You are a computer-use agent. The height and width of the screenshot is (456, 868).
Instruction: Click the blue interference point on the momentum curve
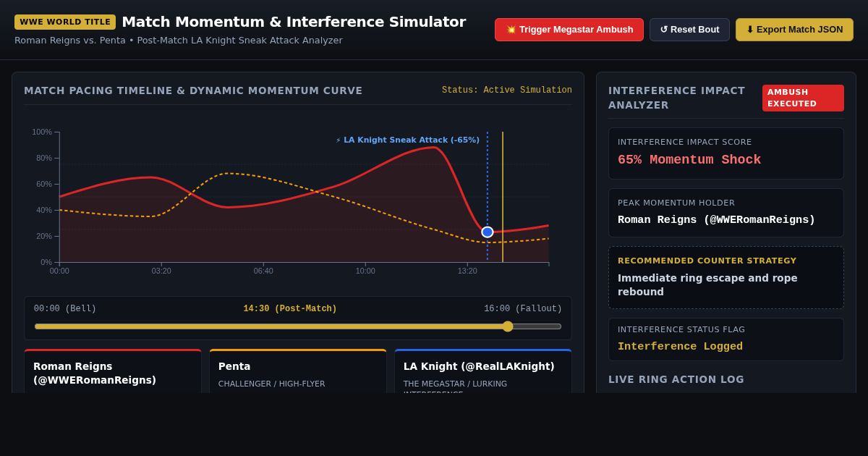coord(488,232)
